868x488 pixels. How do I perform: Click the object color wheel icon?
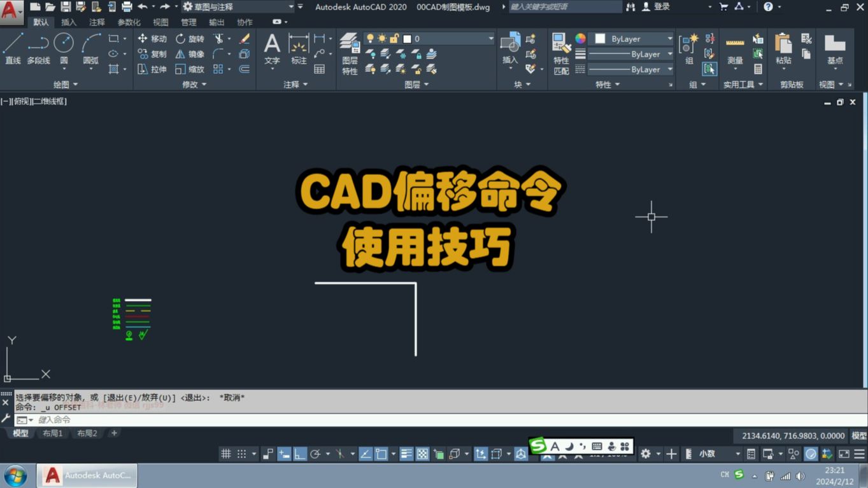tap(580, 39)
